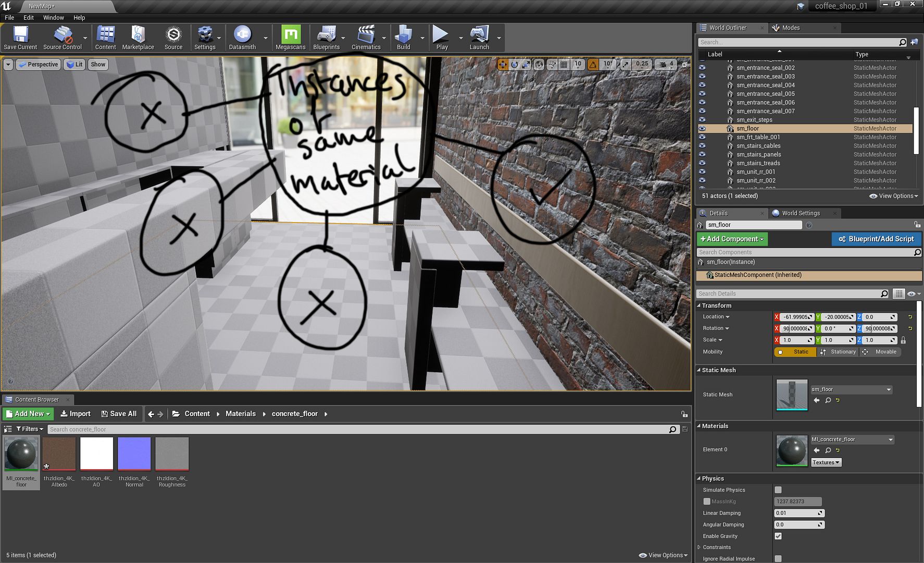Click Save Current in the toolbar
The width and height of the screenshot is (924, 563).
point(20,38)
